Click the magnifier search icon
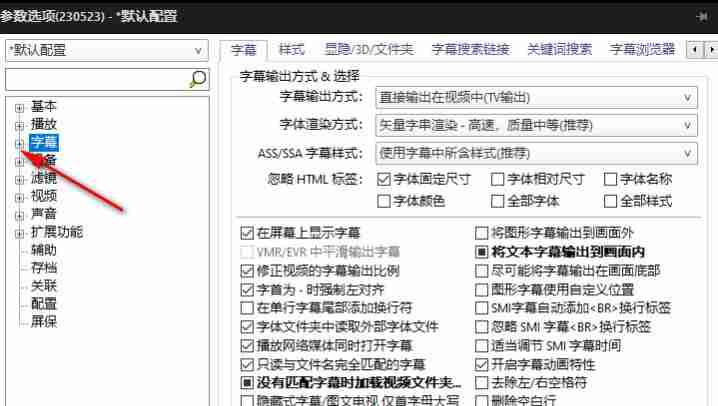This screenshot has height=406, width=718. (198, 79)
